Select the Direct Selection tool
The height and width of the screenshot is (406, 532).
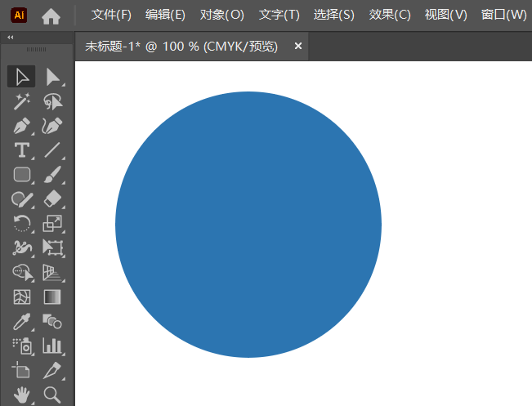[52, 77]
